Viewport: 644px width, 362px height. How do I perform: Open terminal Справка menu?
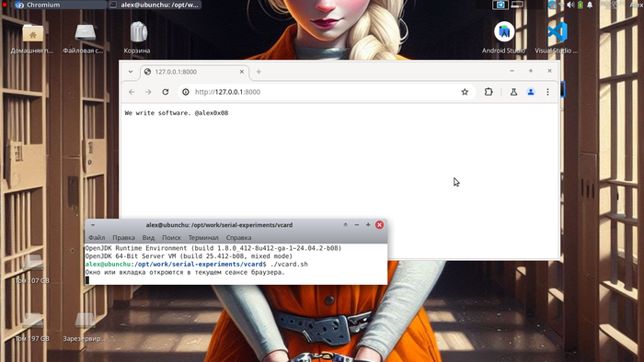click(x=238, y=237)
